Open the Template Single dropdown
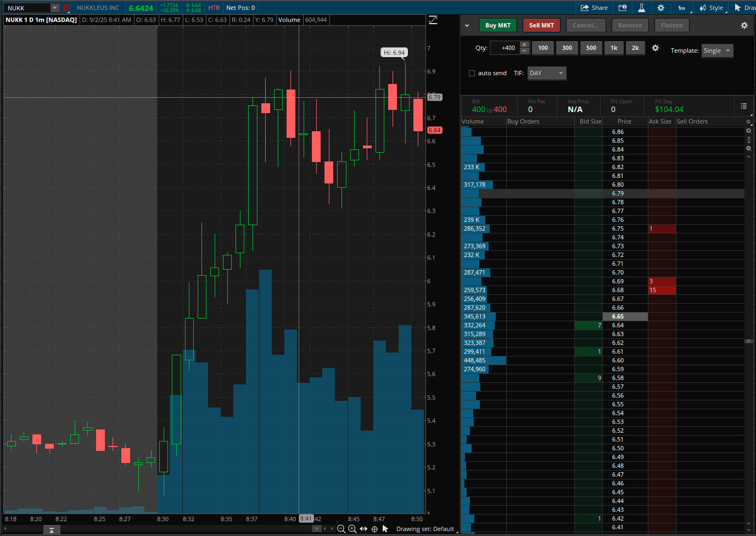 (717, 51)
